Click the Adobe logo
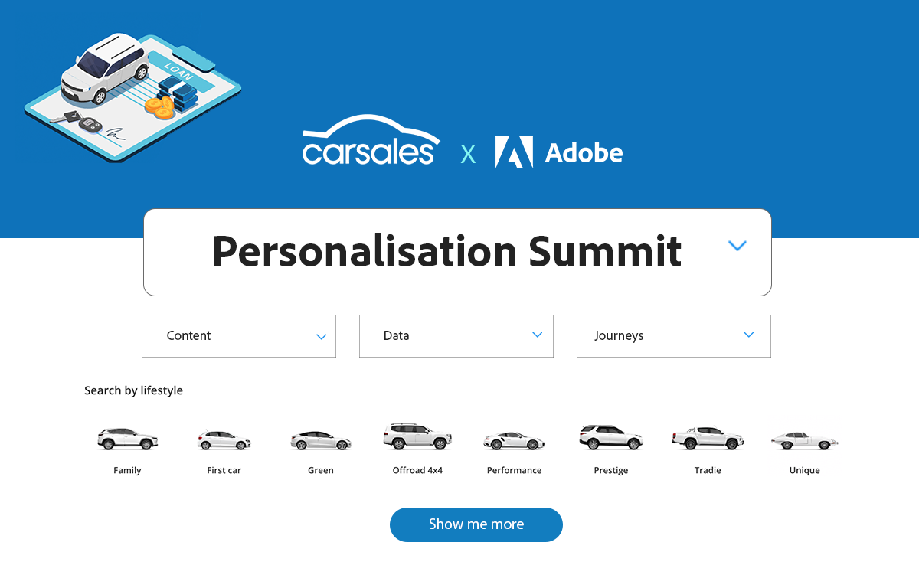The image size is (919, 588). (x=559, y=152)
